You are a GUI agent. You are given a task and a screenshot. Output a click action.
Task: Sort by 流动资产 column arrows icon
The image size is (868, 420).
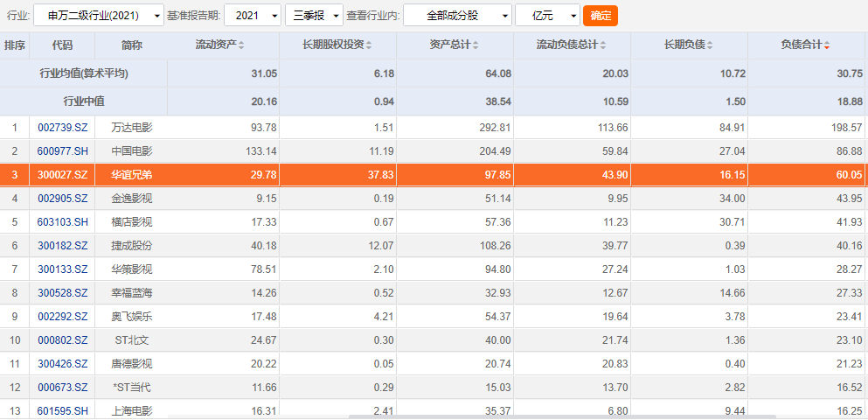click(x=241, y=46)
